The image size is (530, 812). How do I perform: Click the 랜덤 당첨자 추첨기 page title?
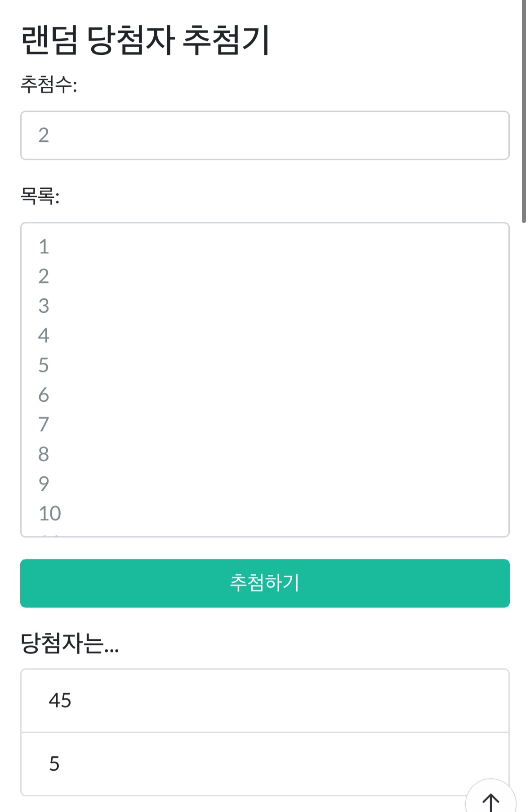[145, 40]
